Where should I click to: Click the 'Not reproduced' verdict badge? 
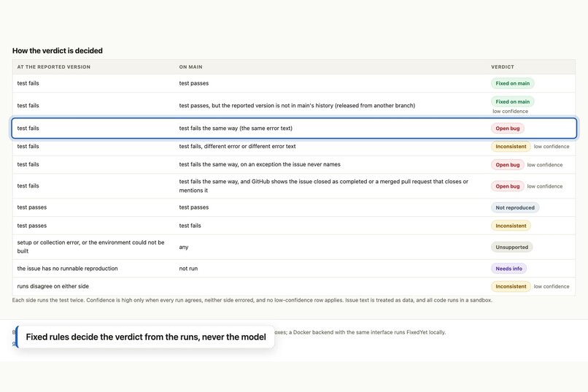pos(515,207)
